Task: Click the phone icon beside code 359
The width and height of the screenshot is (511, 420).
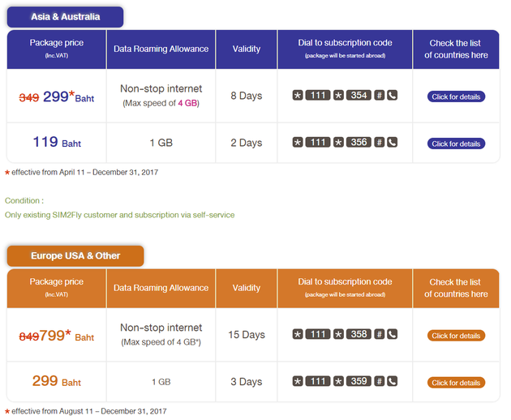Action: [x=392, y=381]
